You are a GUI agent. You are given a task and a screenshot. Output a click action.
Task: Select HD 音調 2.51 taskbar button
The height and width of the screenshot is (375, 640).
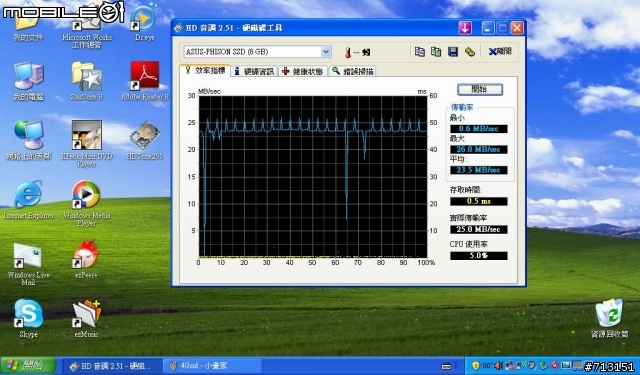click(112, 366)
